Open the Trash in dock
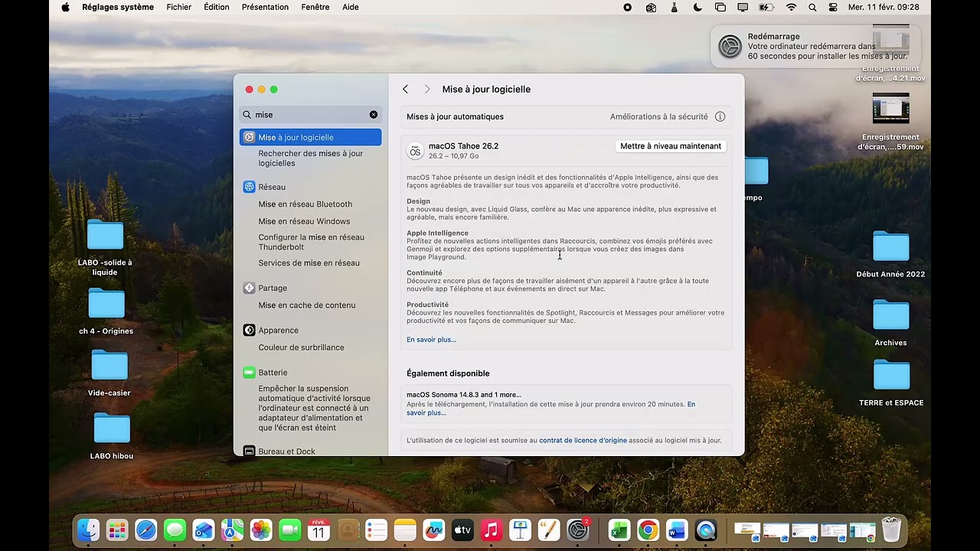 coord(891,530)
